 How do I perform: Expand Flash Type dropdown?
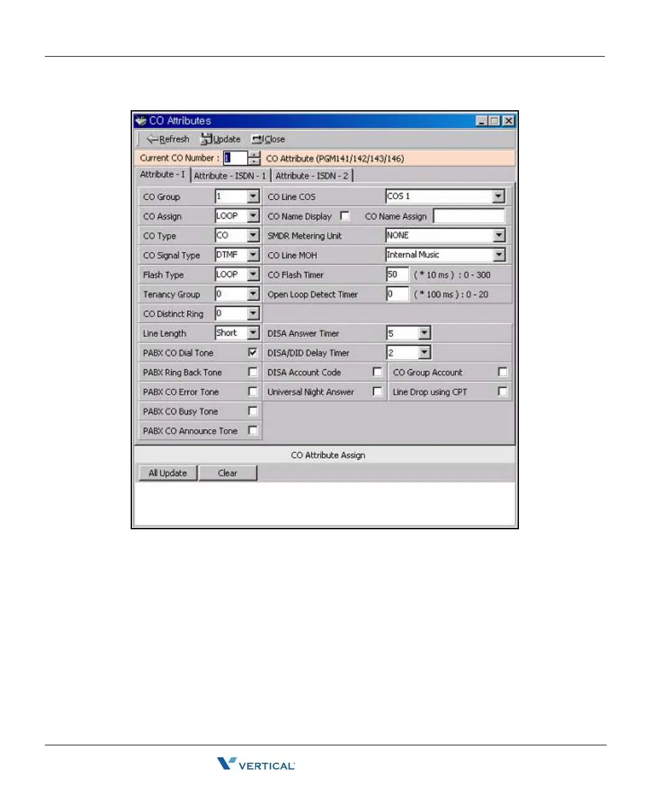pyautogui.click(x=253, y=274)
